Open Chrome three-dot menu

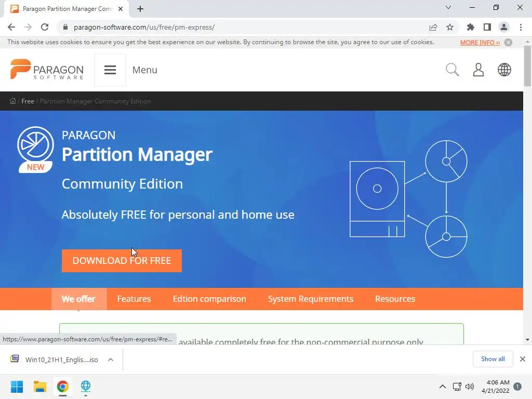(521, 27)
